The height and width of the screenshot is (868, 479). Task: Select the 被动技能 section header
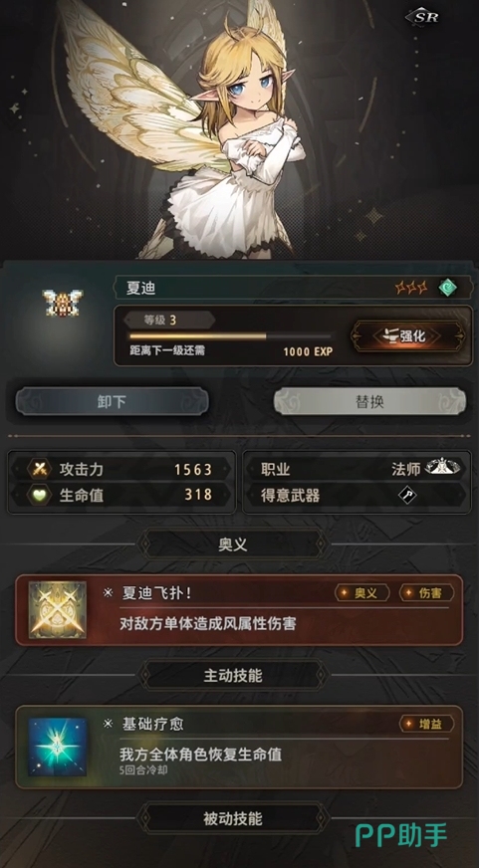tap(233, 819)
